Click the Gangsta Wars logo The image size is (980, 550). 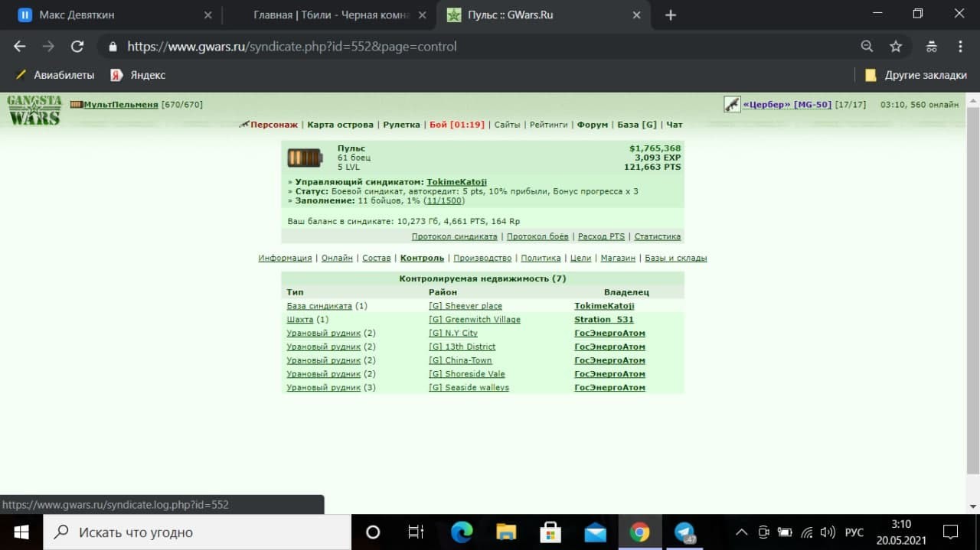(x=34, y=109)
